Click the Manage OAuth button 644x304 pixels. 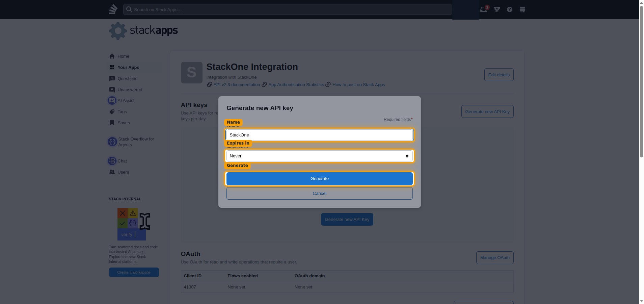(495, 258)
